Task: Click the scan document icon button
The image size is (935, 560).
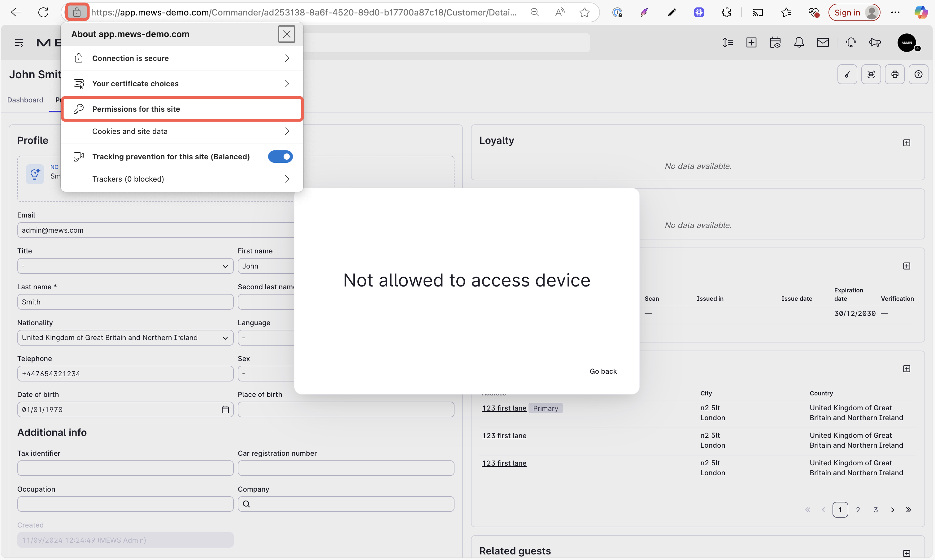Action: point(871,74)
